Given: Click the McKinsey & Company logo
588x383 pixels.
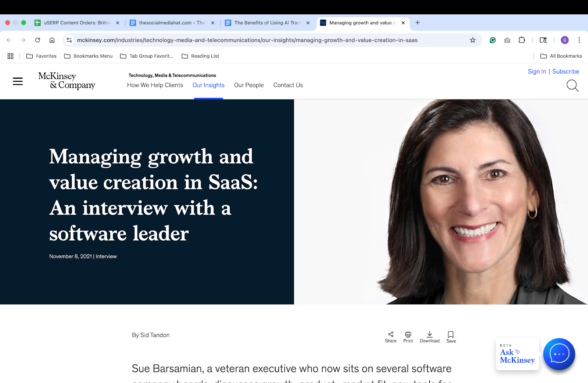Looking at the screenshot, I should pyautogui.click(x=67, y=81).
